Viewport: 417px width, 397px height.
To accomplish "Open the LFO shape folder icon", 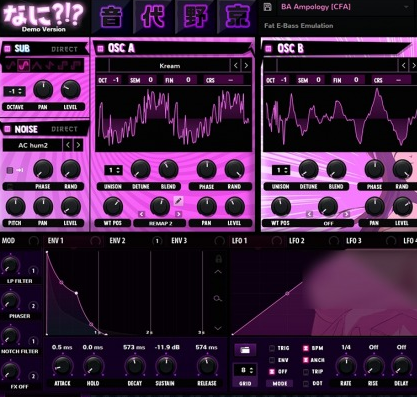I will (245, 350).
